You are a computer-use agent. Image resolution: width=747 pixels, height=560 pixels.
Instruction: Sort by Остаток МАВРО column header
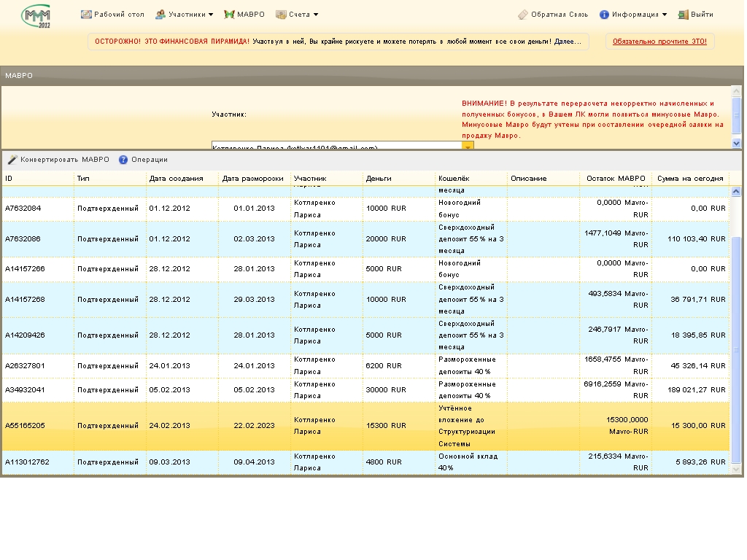(616, 178)
